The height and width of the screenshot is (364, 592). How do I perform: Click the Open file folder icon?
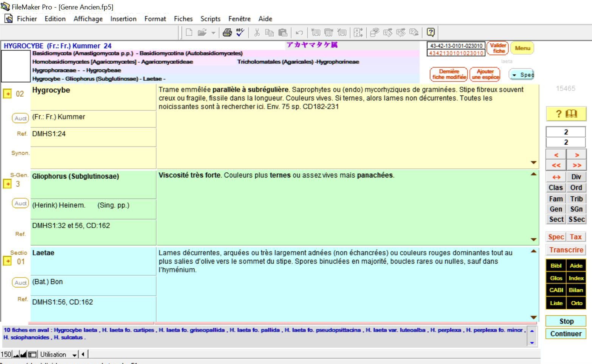[x=202, y=32]
